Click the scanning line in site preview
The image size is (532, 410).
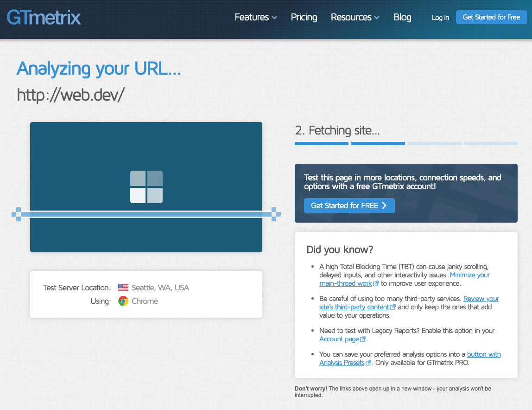tap(146, 214)
